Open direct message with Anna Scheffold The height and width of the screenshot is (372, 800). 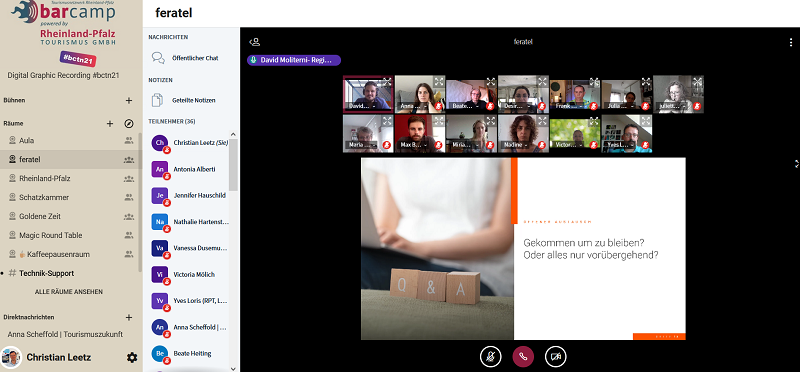65,335
